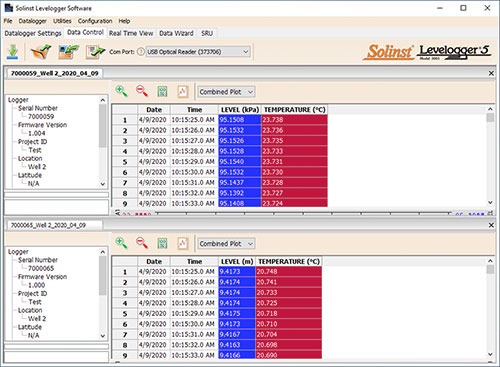Viewport: 500px width, 367px height.
Task: Click the level cell 95.1540
Action: (240, 162)
